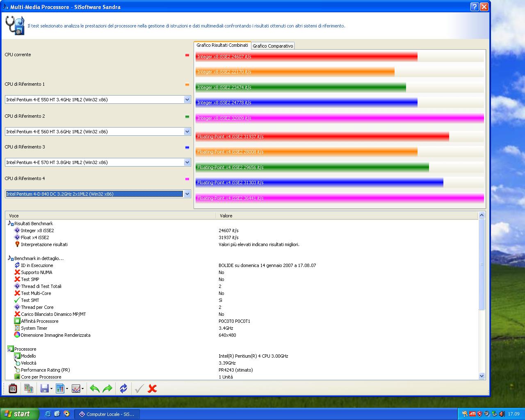
Task: Launch Windows Media Player from quick launch
Action: 66,414
